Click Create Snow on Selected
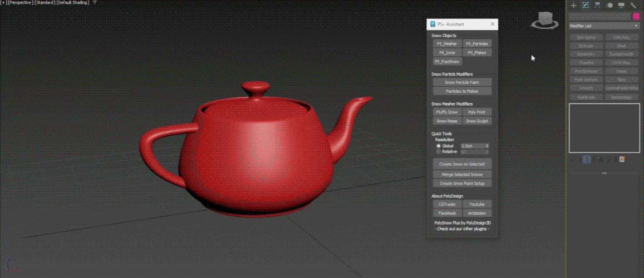 (x=462, y=164)
